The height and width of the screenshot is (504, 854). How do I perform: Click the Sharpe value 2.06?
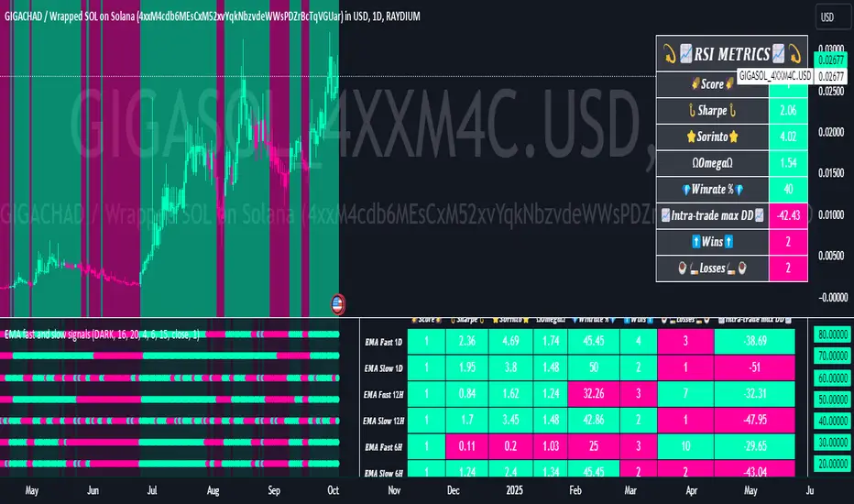click(x=788, y=111)
